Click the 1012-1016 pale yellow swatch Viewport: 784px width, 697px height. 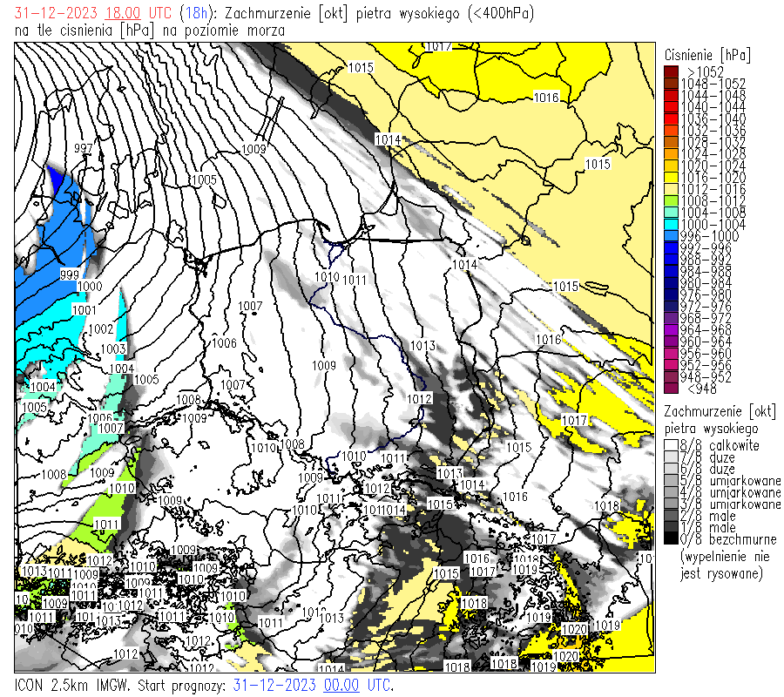pos(671,189)
